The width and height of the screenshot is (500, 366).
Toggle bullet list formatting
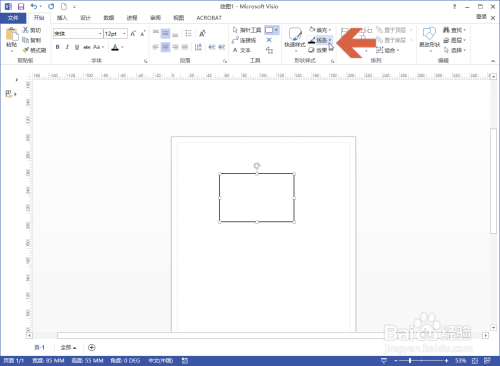pyautogui.click(x=188, y=33)
